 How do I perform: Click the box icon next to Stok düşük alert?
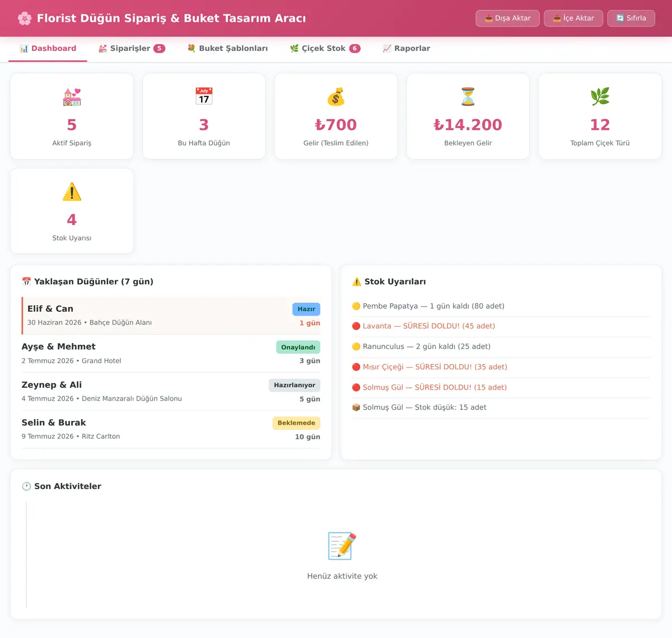tap(356, 407)
